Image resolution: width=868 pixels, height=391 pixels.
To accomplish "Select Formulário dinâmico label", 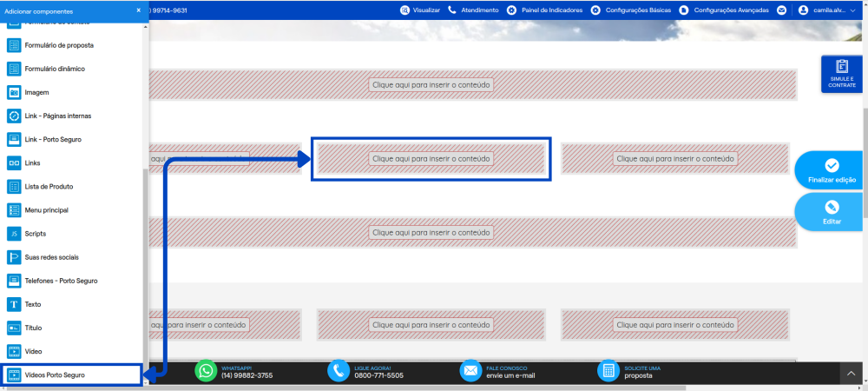I will [x=55, y=69].
